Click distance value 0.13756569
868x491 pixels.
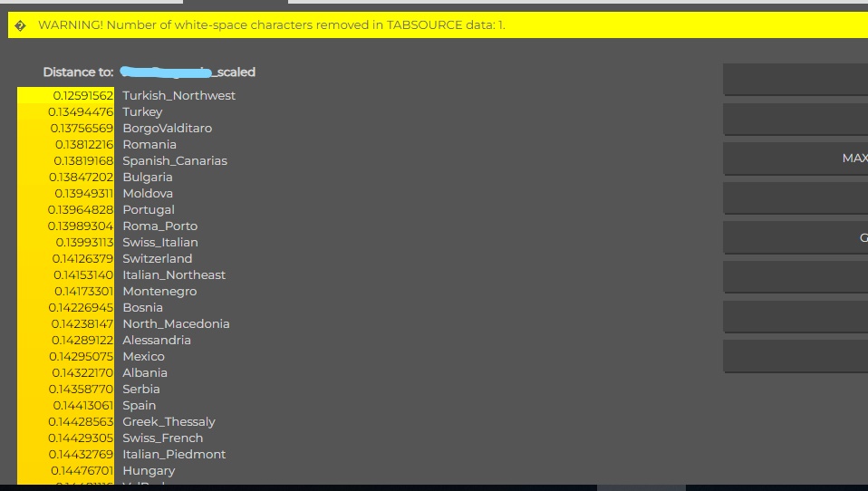(82, 128)
